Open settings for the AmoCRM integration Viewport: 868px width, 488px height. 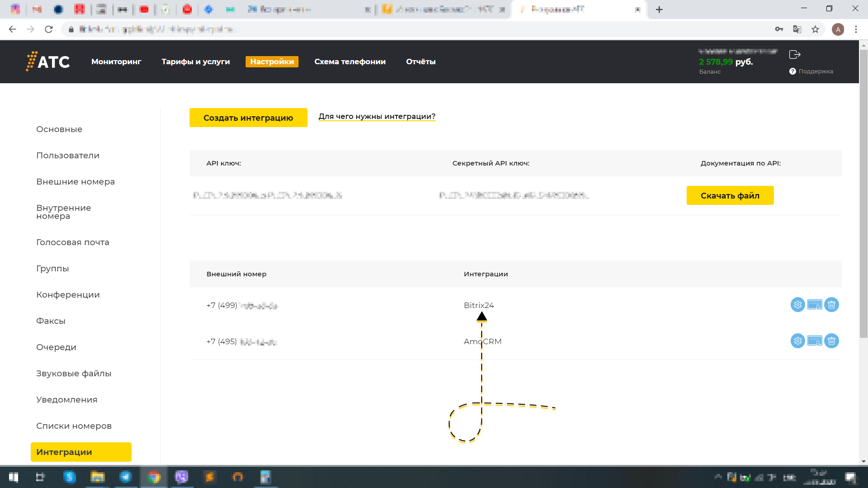(797, 341)
